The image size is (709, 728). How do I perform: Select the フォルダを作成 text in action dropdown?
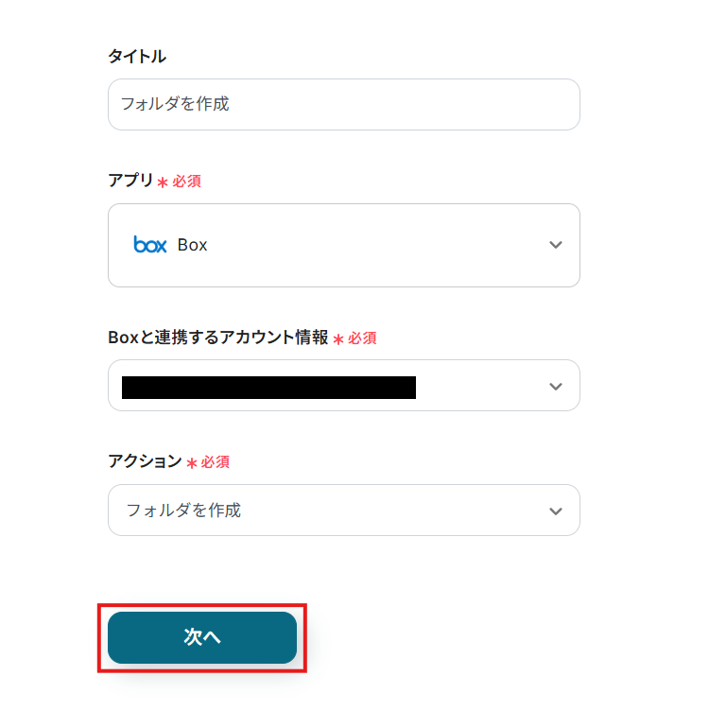pyautogui.click(x=183, y=511)
